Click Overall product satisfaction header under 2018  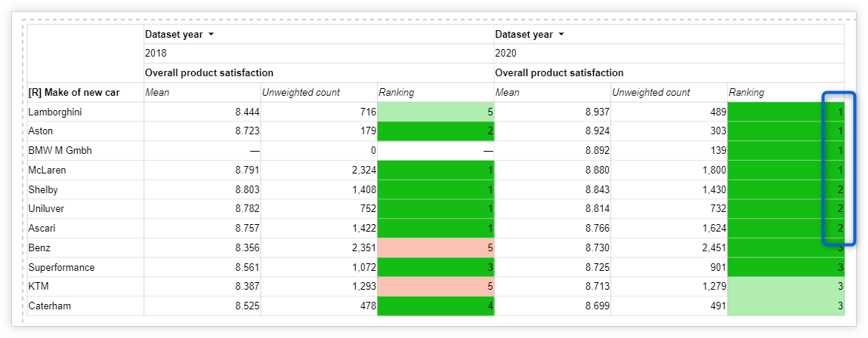pos(209,73)
